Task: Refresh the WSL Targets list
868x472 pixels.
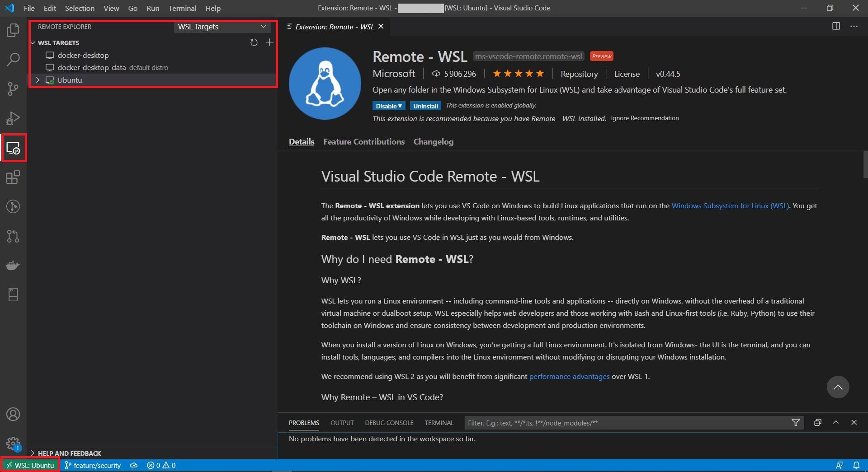Action: pyautogui.click(x=254, y=42)
